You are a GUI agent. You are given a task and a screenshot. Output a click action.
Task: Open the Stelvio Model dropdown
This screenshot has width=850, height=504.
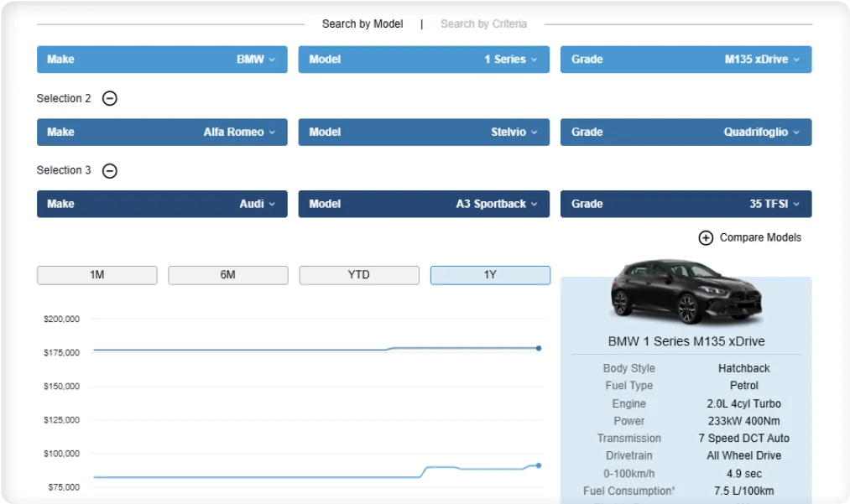[424, 132]
